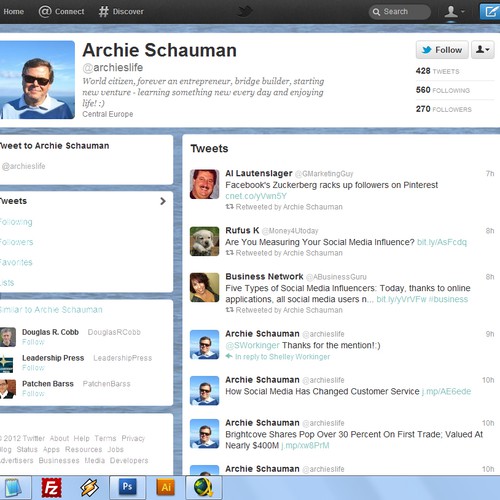Open Illustrator from the taskbar
The width and height of the screenshot is (500, 500).
point(166,487)
